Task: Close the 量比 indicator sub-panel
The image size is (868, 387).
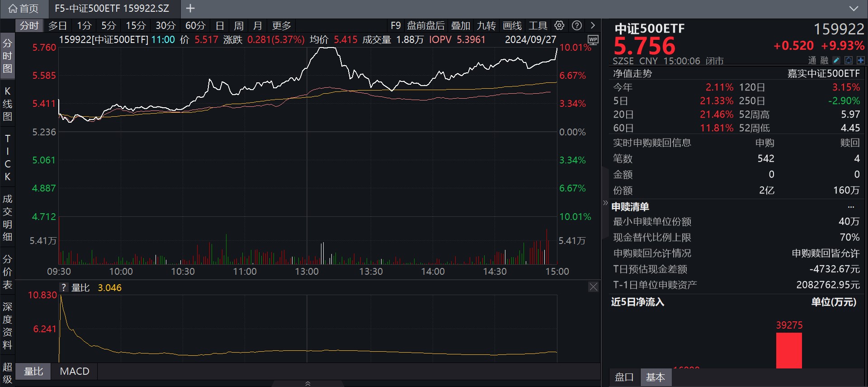Action: point(593,287)
